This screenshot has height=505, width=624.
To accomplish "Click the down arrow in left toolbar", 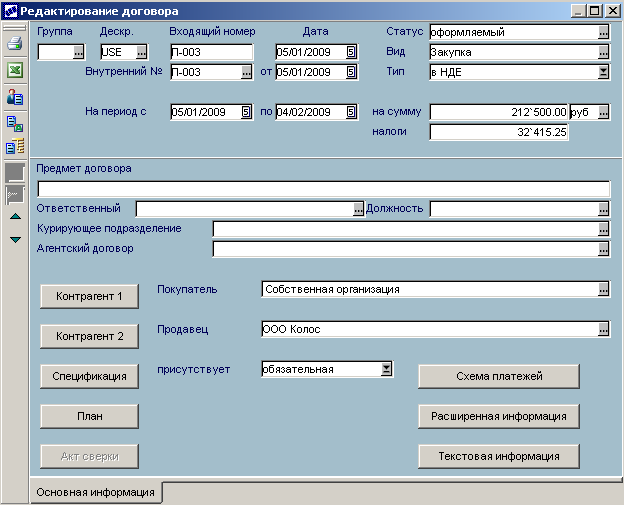I will (x=15, y=240).
